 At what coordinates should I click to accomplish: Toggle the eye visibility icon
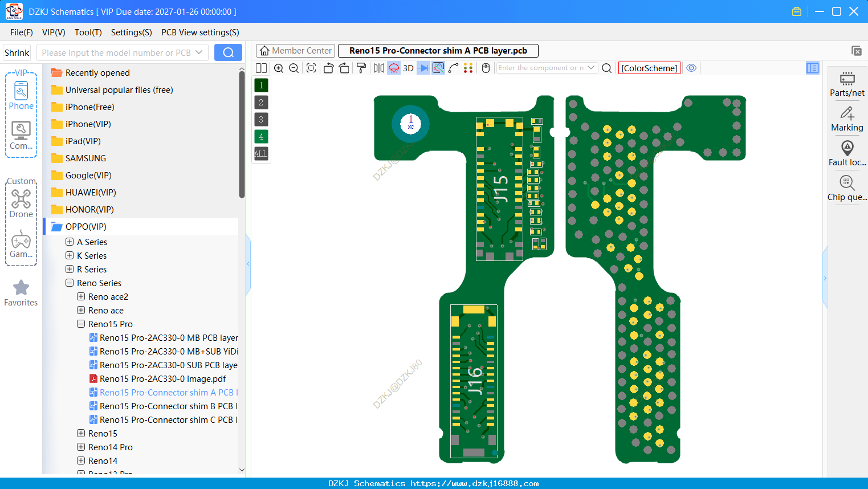click(691, 68)
